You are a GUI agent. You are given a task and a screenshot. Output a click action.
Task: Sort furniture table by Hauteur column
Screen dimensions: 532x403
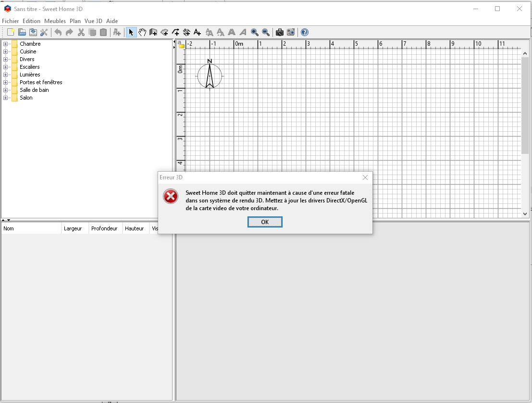[136, 228]
